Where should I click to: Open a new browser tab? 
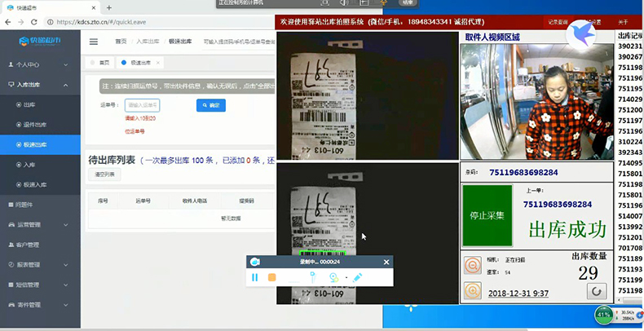point(109,8)
